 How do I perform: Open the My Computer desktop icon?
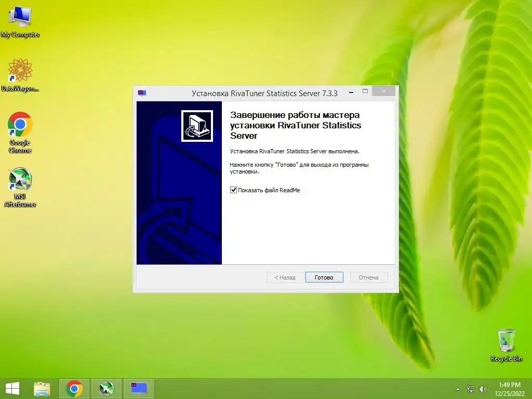pos(20,22)
